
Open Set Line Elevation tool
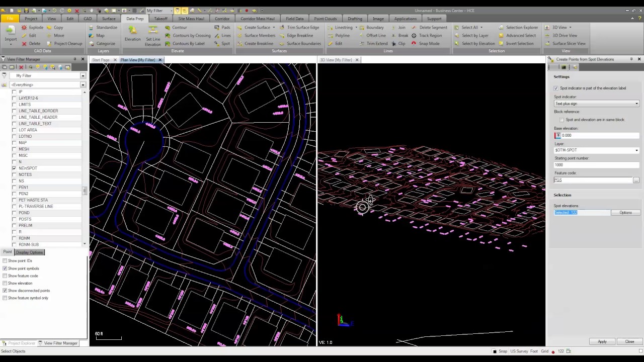pos(152,35)
